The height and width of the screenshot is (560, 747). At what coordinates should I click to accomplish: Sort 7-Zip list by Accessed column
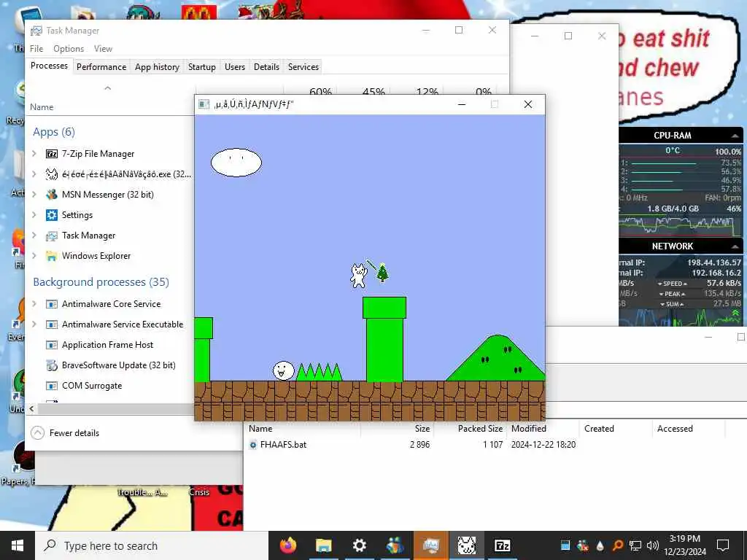(675, 429)
